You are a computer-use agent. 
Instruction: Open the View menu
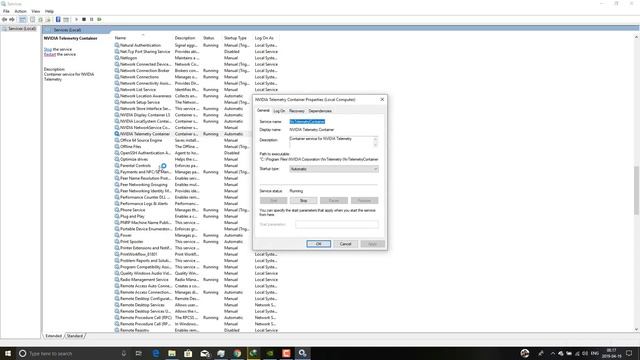coord(36,11)
